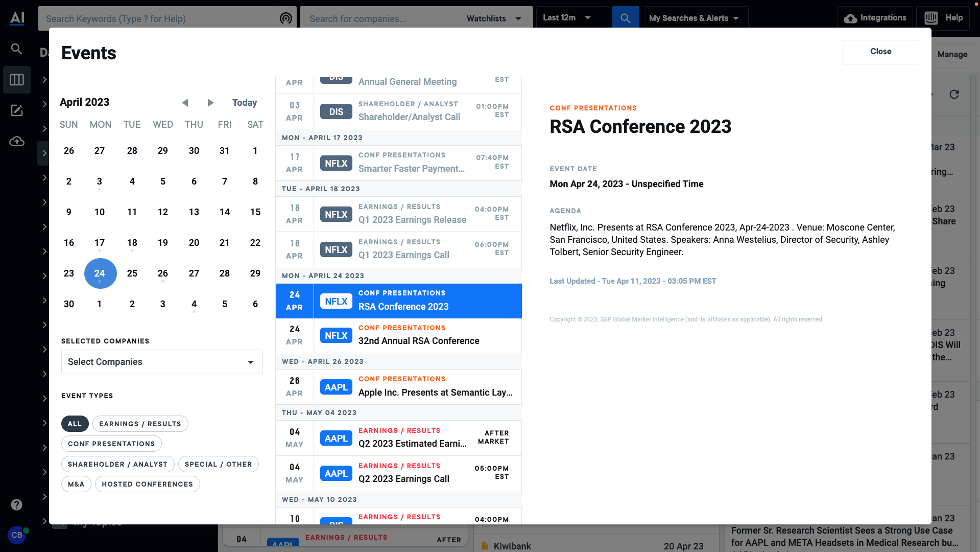Click the smart synonyms icon in keyword search
This screenshot has width=980, height=552.
286,18
